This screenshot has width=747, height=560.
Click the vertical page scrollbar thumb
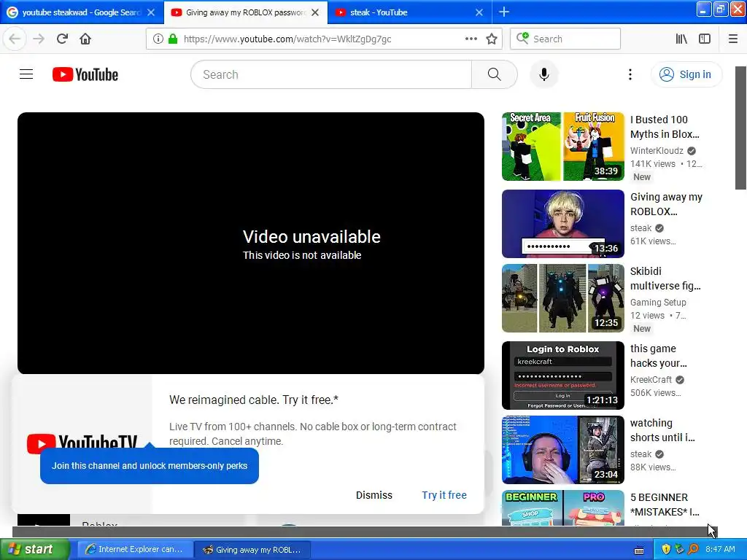click(740, 128)
